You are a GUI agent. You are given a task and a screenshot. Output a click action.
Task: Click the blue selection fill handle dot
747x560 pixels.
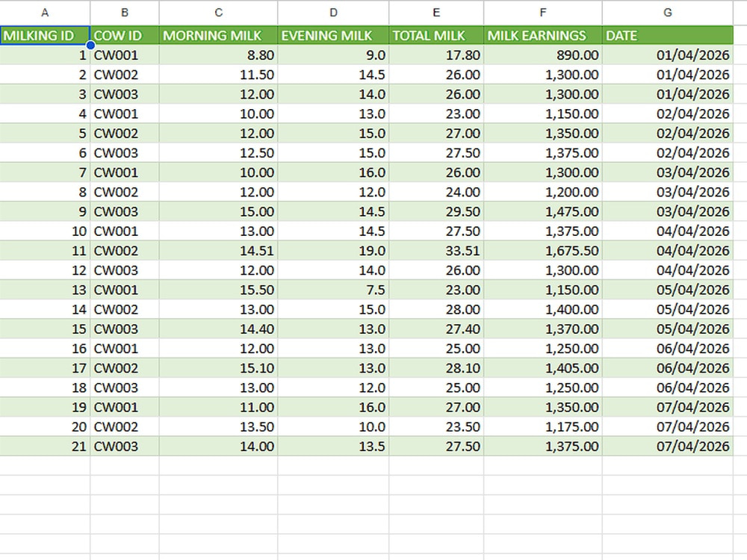click(90, 46)
